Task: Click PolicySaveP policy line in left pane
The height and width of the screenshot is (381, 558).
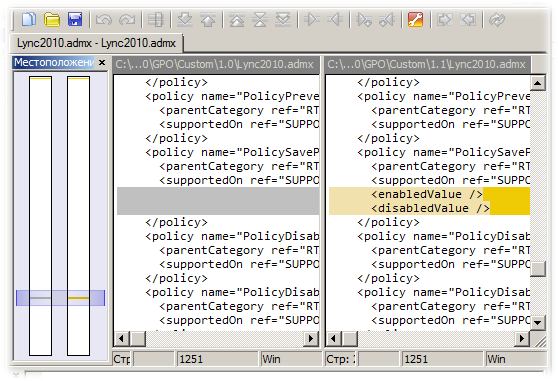Action: pyautogui.click(x=232, y=152)
